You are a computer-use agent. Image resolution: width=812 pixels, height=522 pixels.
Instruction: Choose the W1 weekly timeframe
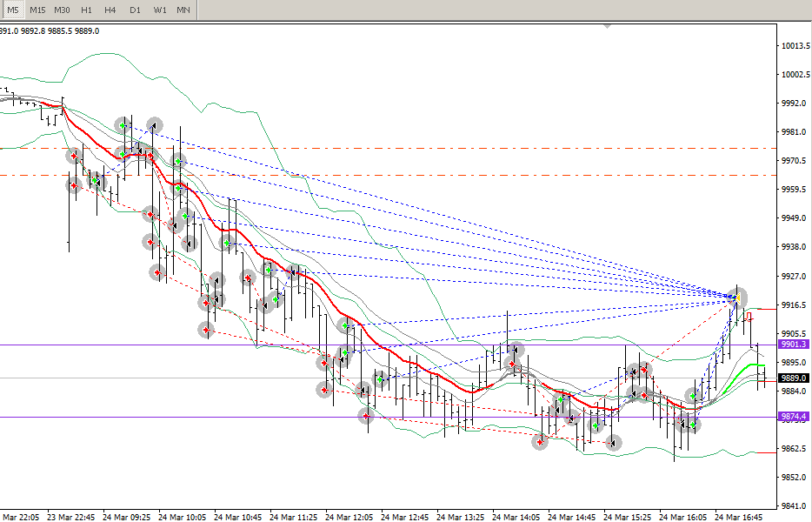point(159,10)
